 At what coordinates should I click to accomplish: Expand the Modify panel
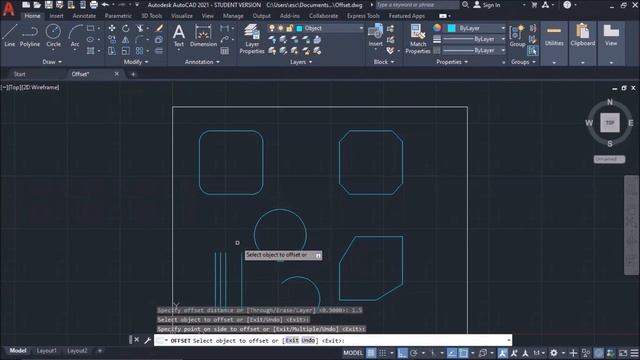click(136, 62)
